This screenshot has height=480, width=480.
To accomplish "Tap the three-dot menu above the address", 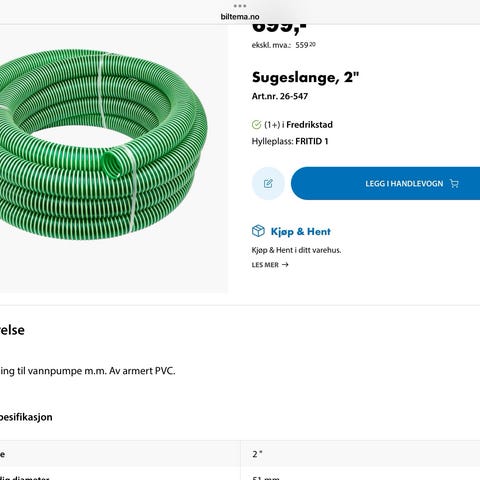I will tap(240, 6).
